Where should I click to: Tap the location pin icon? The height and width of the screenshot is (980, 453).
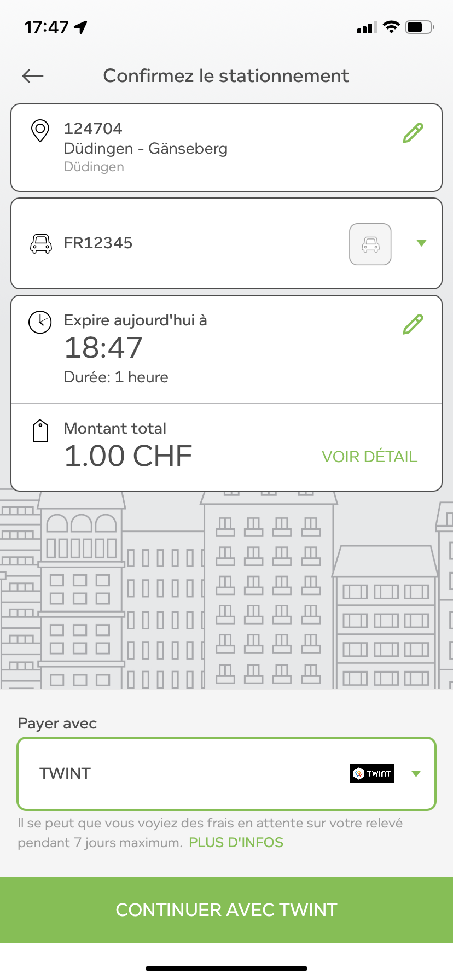click(x=40, y=131)
